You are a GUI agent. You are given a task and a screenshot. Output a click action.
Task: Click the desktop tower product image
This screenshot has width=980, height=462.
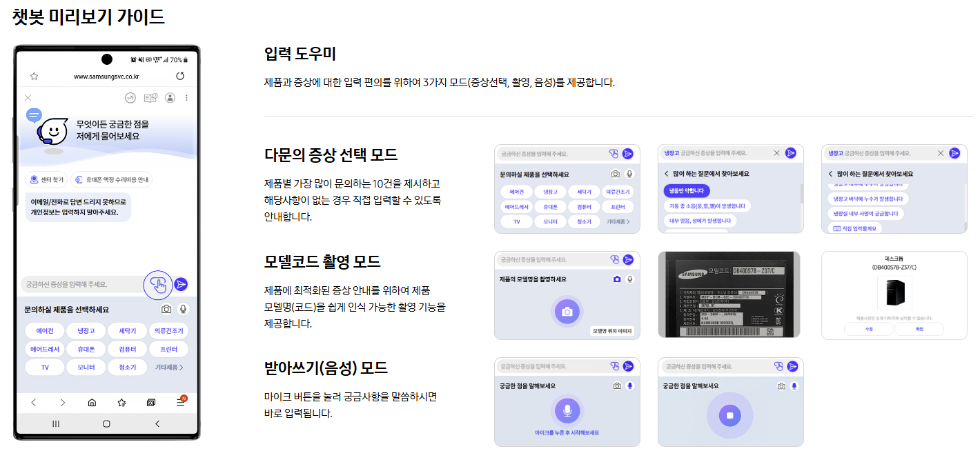point(894,293)
